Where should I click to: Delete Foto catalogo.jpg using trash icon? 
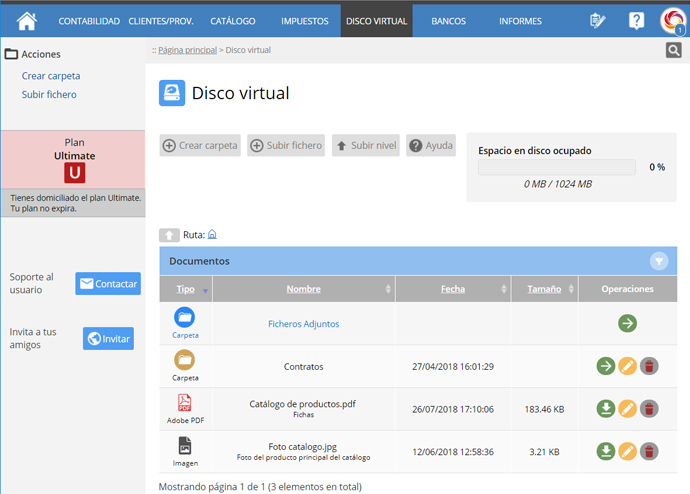pos(649,450)
